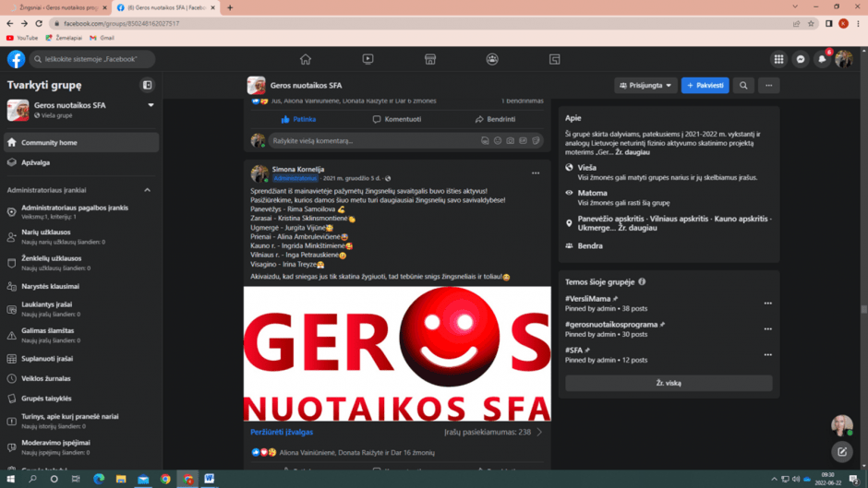The width and height of the screenshot is (868, 488).
Task: Open Apžvalga in the sidebar
Action: tap(81, 162)
